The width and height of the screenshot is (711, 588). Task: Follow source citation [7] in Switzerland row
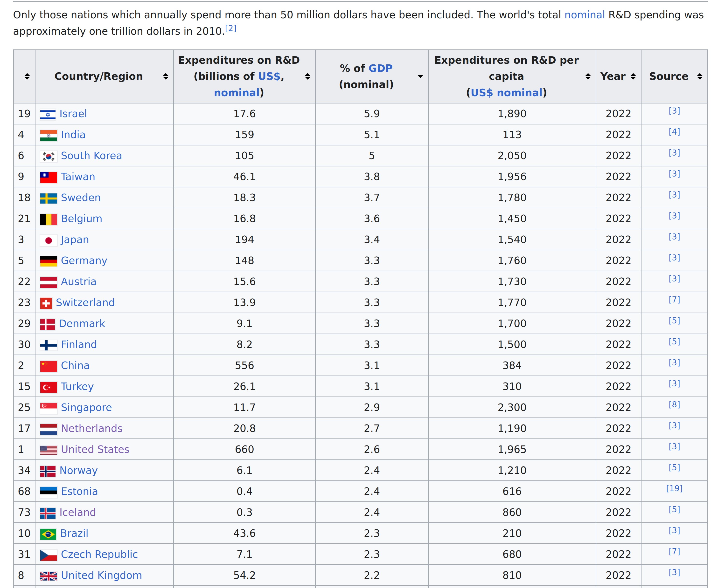(674, 300)
